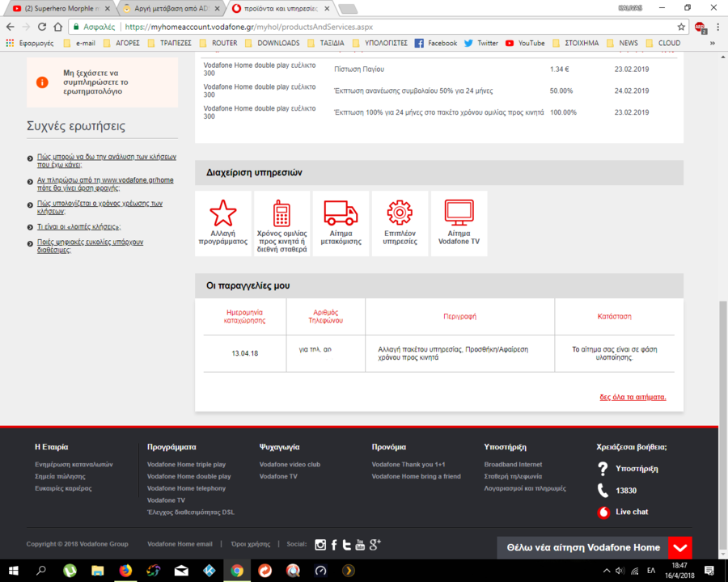
Task: Open Vodafone Twitter social icon in footer
Action: tap(346, 544)
